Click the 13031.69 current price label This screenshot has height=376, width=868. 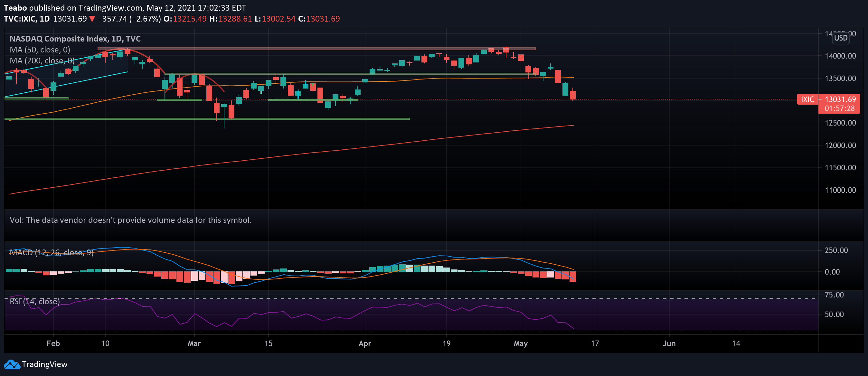click(x=840, y=99)
